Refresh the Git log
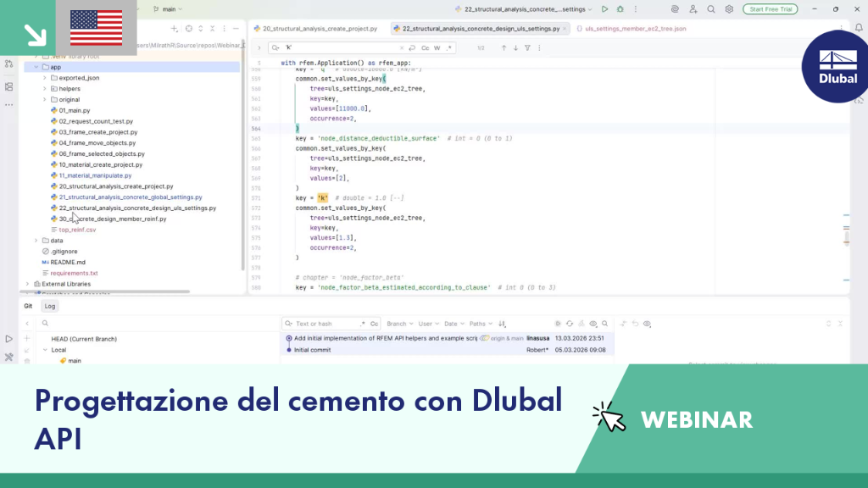Image resolution: width=868 pixels, height=488 pixels. pyautogui.click(x=570, y=324)
